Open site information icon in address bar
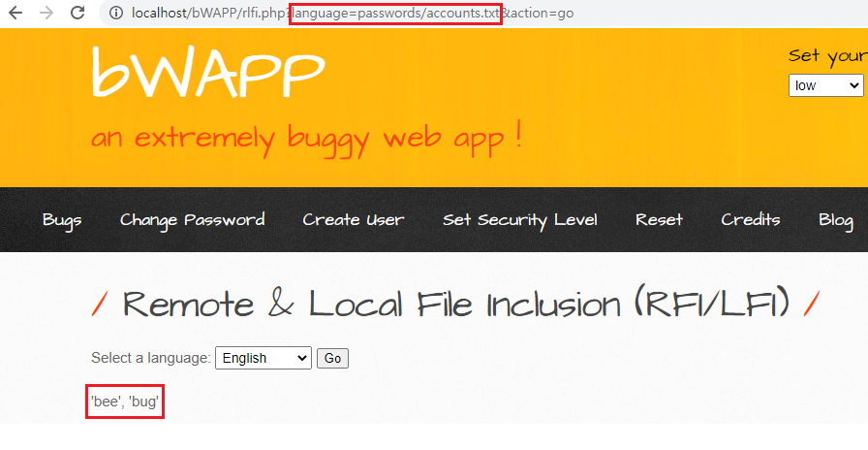Screen dimensions: 868x450 [x=115, y=13]
